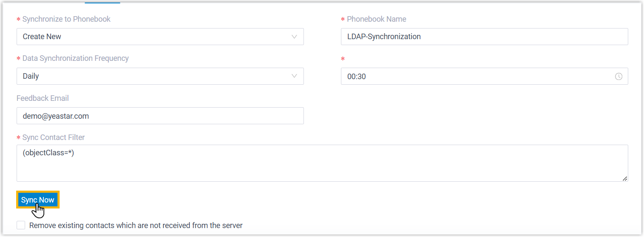Focus the LDAP-Synchronization name field
Image resolution: width=644 pixels, height=237 pixels.
484,37
